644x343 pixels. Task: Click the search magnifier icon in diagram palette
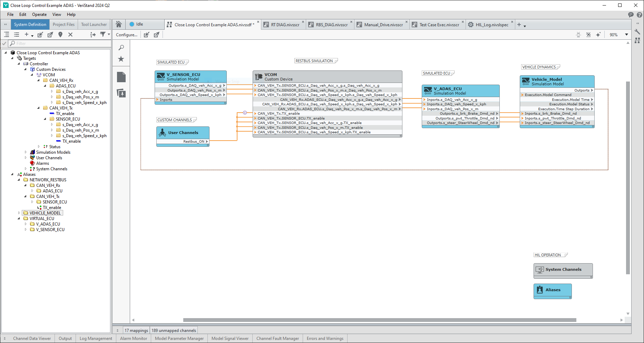pyautogui.click(x=121, y=48)
